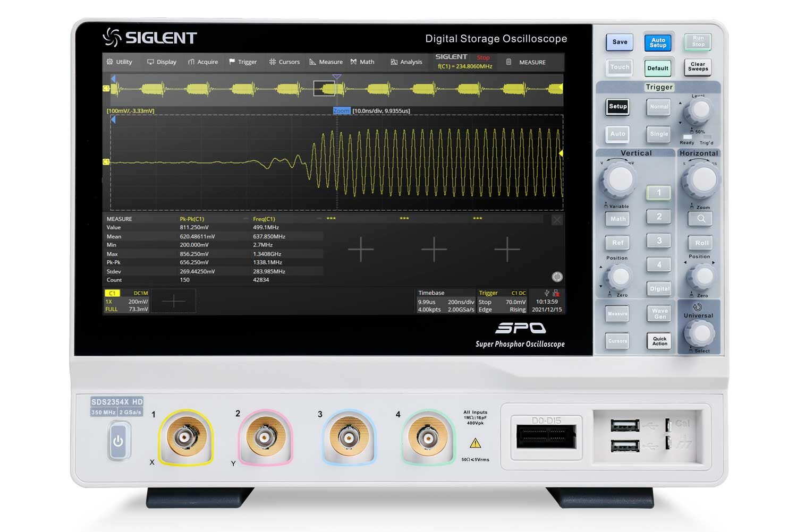
Task: Tap the purple trigger position triangle marker
Action: tap(336, 78)
